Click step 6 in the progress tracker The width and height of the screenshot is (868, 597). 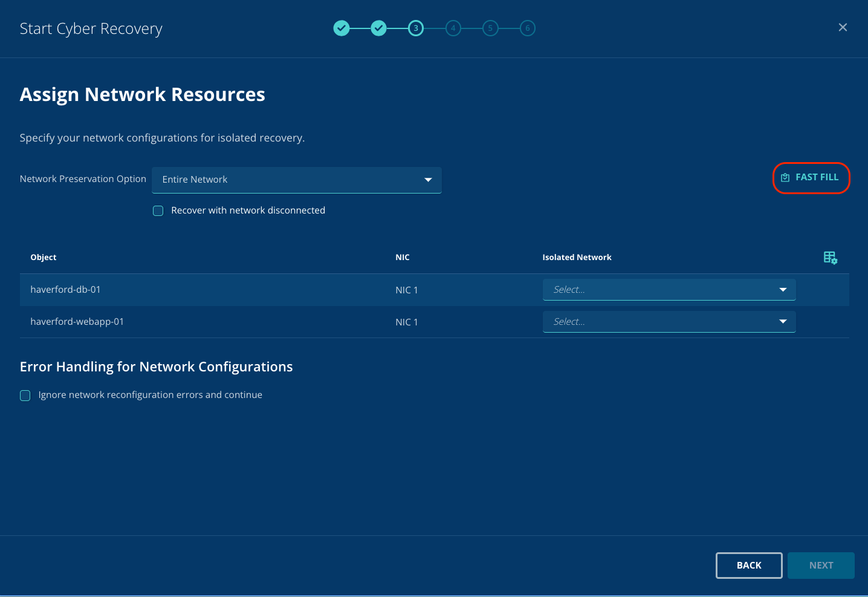528,28
